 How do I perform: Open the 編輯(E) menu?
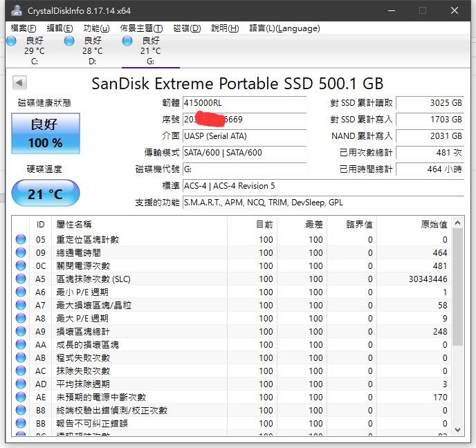[59, 28]
